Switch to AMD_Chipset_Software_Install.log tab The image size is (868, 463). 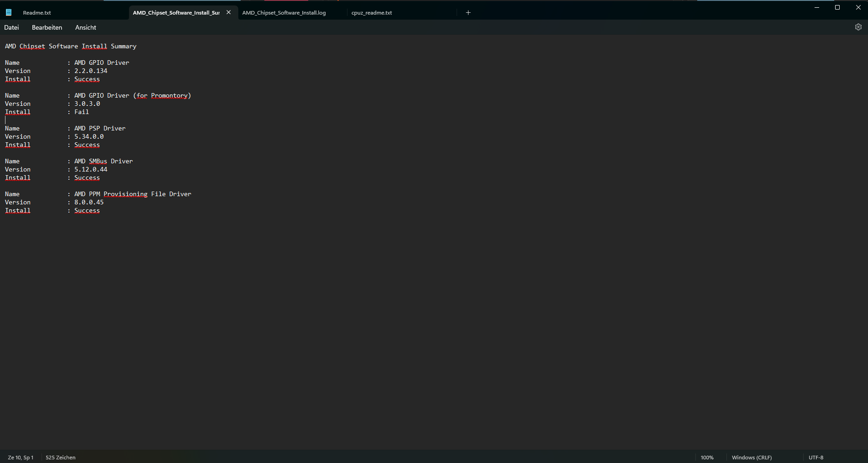pyautogui.click(x=284, y=13)
